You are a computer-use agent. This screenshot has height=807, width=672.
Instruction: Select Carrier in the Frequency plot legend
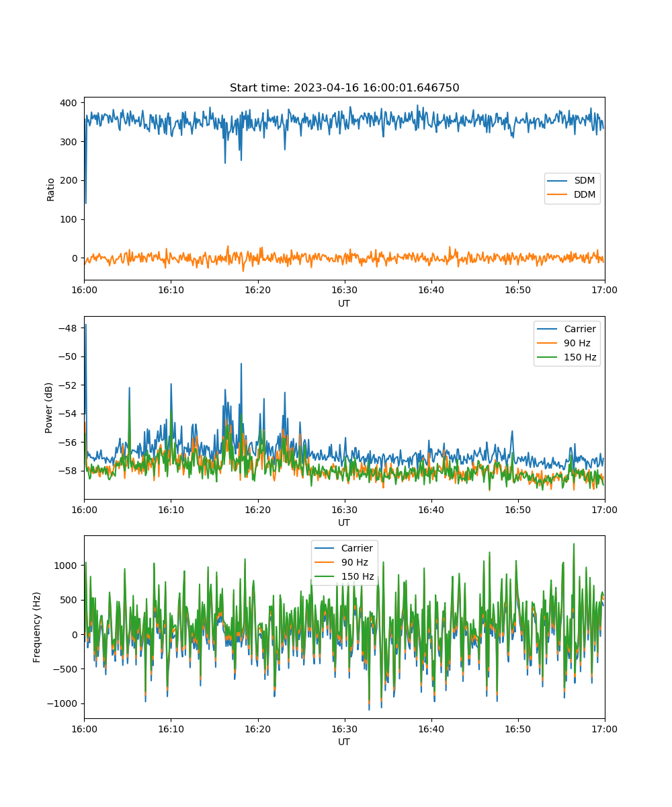(357, 548)
